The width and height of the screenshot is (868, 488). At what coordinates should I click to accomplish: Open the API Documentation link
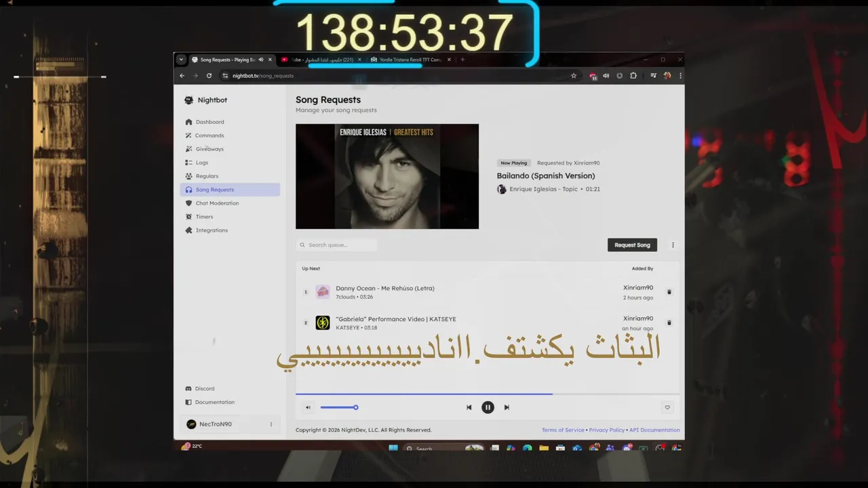click(654, 430)
